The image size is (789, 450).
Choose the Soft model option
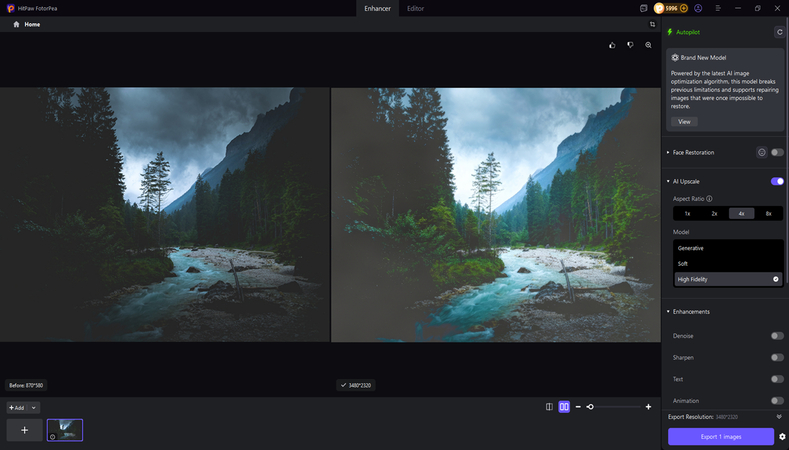point(728,264)
